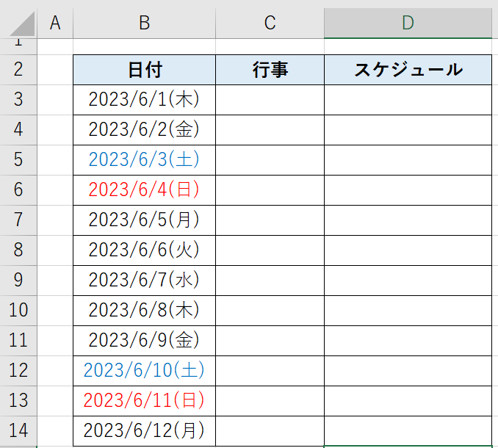Click the 日付 header cell

(144, 70)
